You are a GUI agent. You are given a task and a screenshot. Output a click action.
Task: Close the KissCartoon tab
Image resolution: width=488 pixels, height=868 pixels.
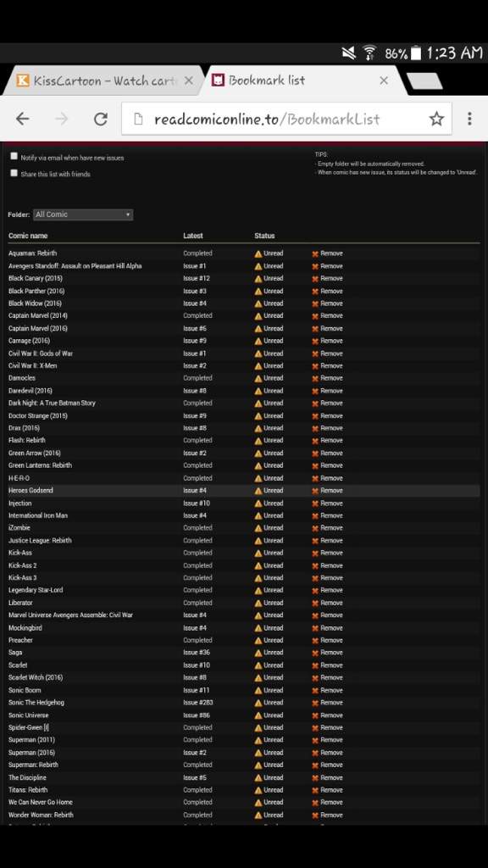pos(188,81)
